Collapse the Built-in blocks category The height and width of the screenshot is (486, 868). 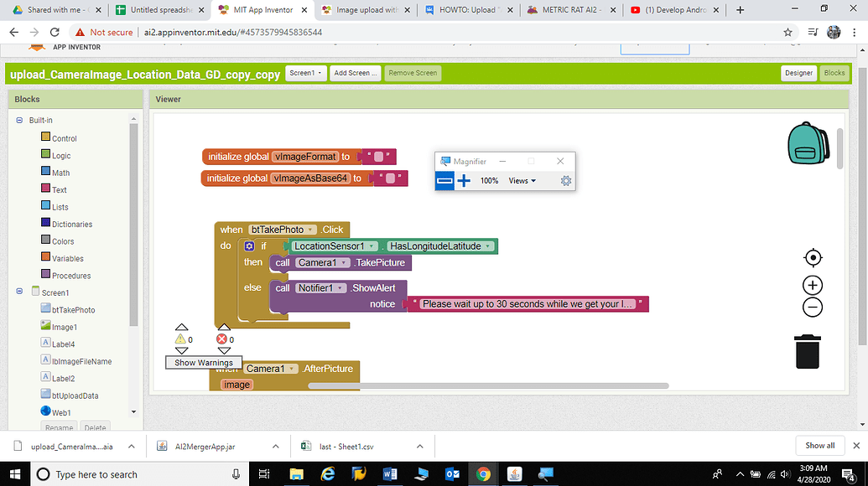(18, 120)
